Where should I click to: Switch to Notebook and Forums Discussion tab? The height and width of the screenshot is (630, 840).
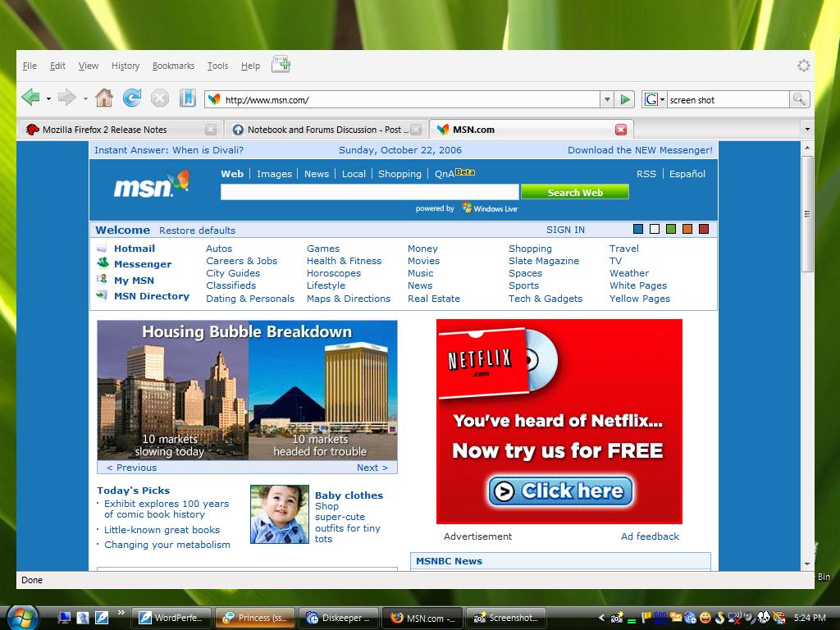tap(326, 129)
